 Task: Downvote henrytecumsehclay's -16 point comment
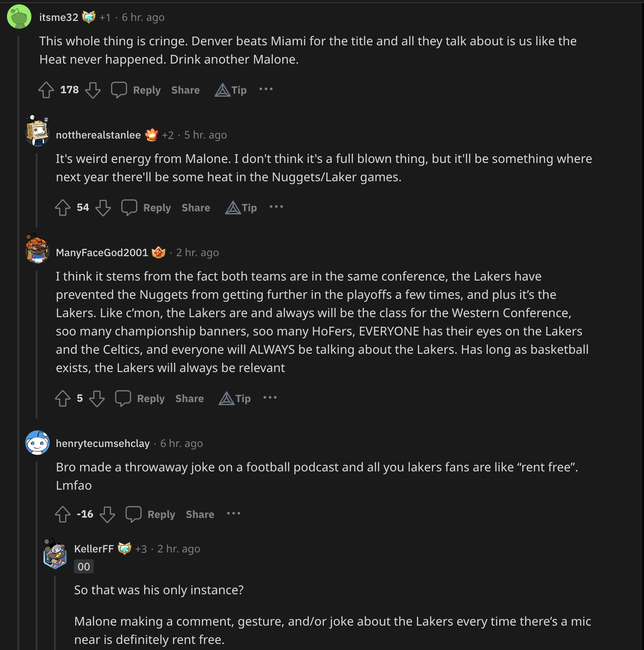pos(107,515)
